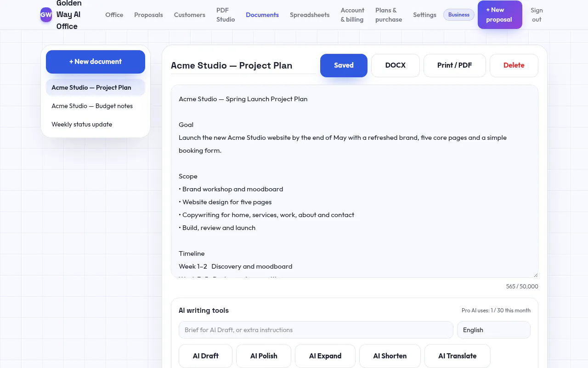Click the AI Expand button
This screenshot has width=588, height=368.
(325, 356)
